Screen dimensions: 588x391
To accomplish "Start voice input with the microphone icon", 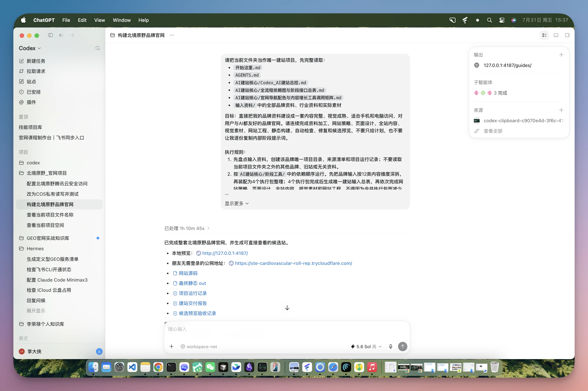I will (x=391, y=346).
